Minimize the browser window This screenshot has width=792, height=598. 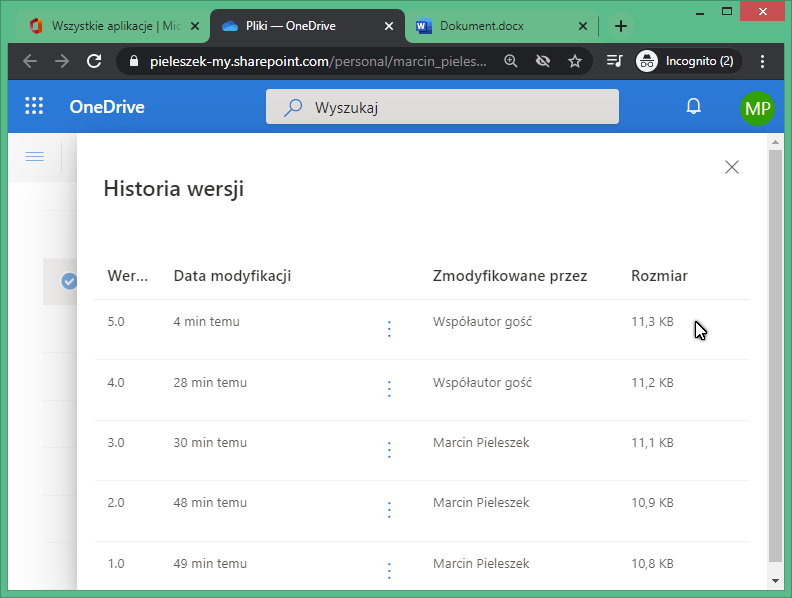tap(700, 12)
